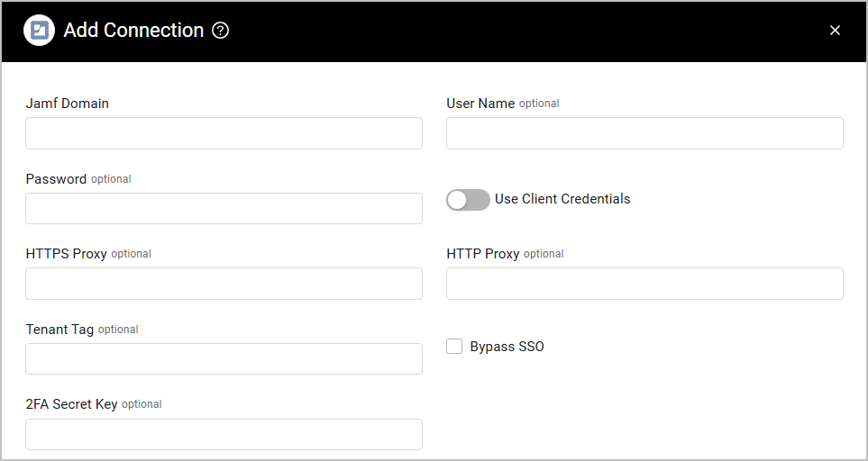Image resolution: width=868 pixels, height=461 pixels.
Task: Click the Jamf Domain label
Action: coord(67,104)
